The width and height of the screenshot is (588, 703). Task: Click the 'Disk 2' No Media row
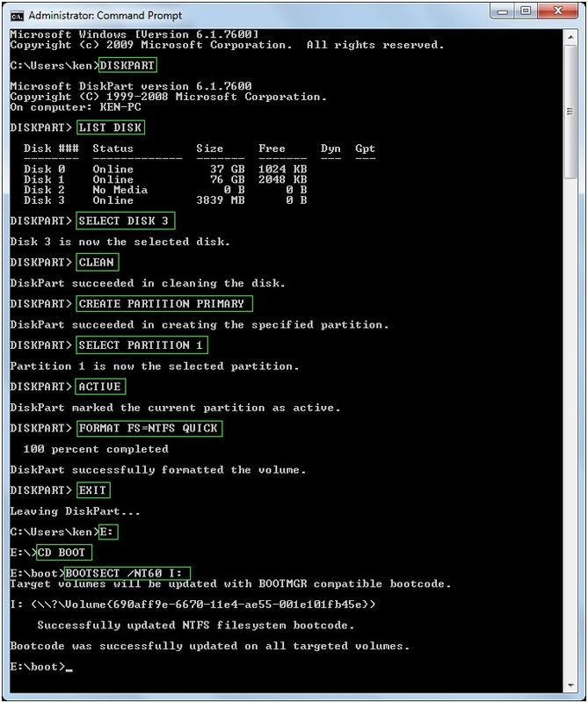165,190
